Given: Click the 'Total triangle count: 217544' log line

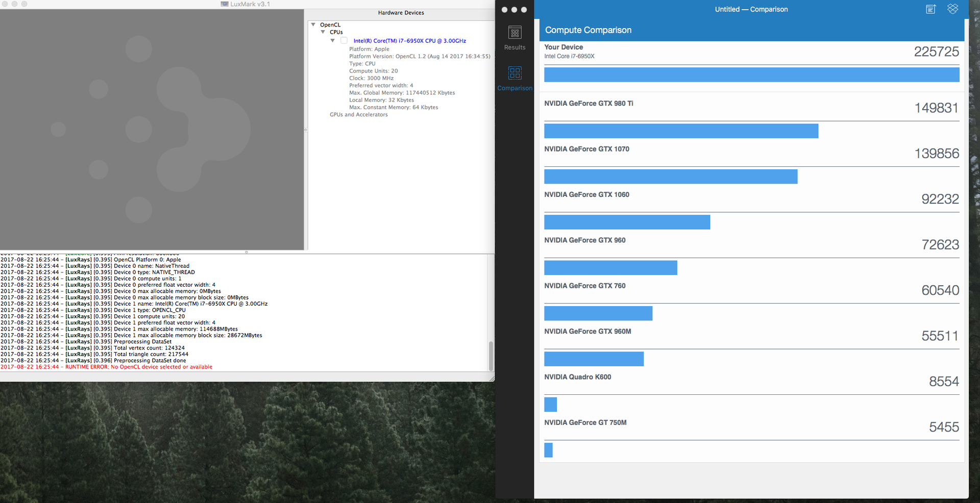Looking at the screenshot, I should pos(94,354).
